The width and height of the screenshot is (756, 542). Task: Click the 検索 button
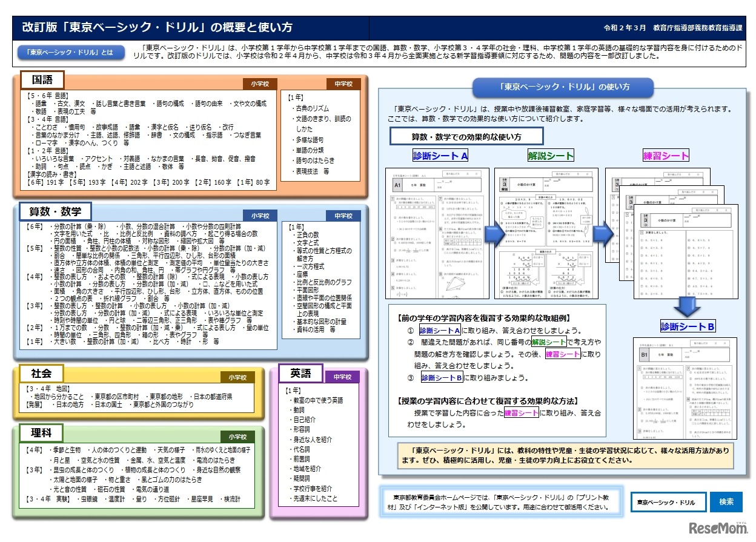coord(726,502)
